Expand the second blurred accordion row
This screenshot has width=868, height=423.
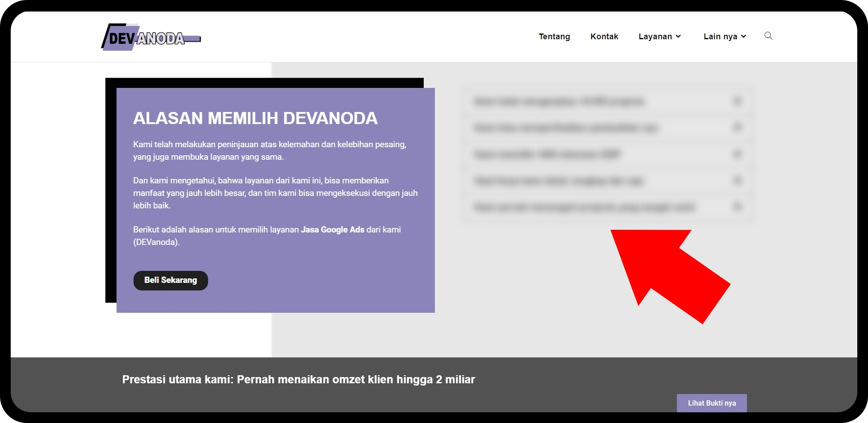tap(608, 128)
